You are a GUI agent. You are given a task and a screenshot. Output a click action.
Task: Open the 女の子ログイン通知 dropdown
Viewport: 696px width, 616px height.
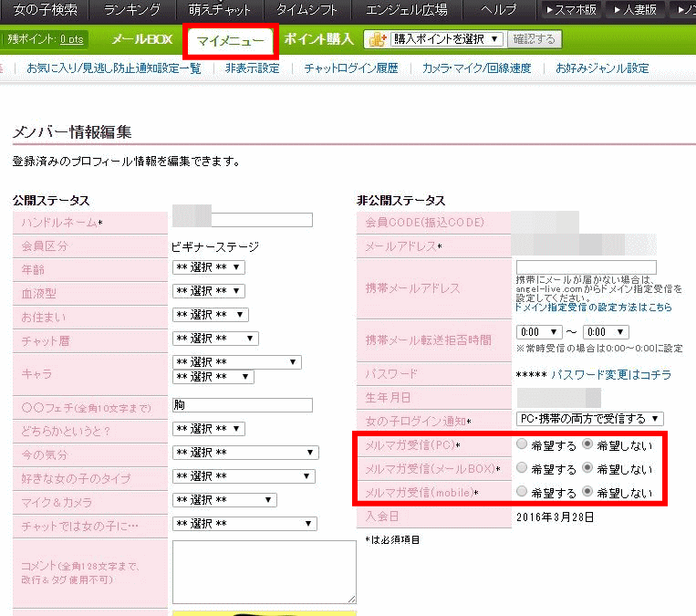pos(593,419)
